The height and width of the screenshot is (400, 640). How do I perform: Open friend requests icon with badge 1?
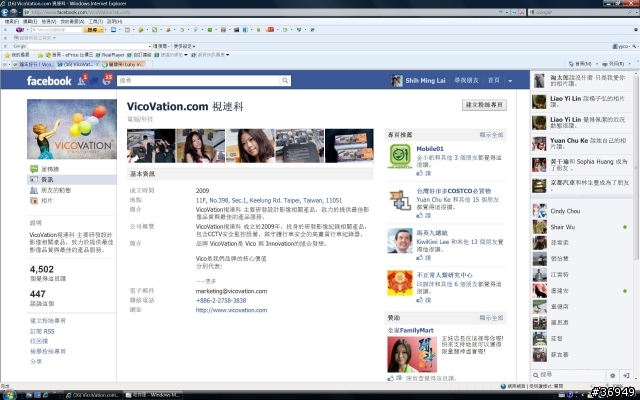pos(82,80)
